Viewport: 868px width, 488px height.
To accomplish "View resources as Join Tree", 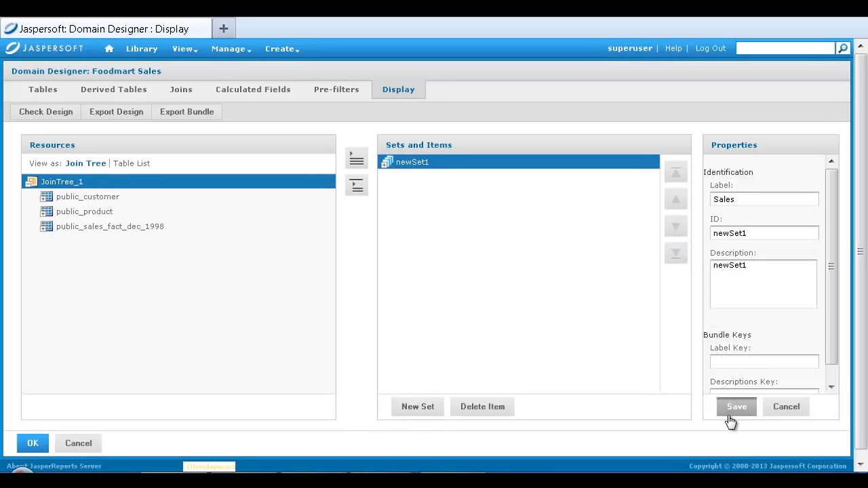I will tap(85, 163).
